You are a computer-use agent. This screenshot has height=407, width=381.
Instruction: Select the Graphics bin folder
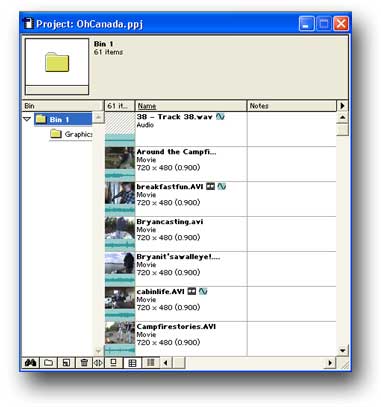71,134
